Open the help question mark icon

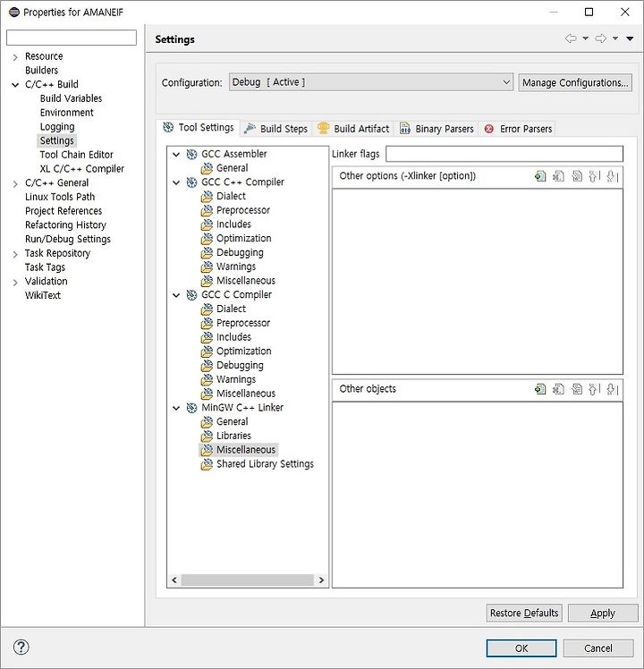point(21,647)
